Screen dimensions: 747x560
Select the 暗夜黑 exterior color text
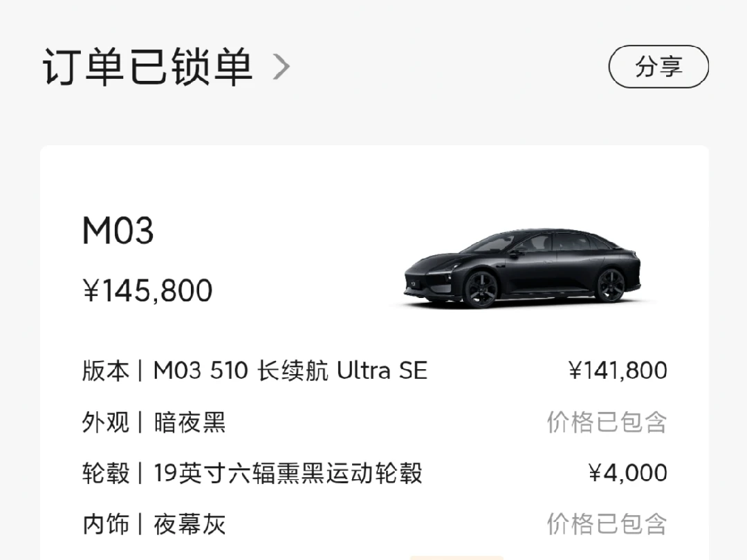190,422
